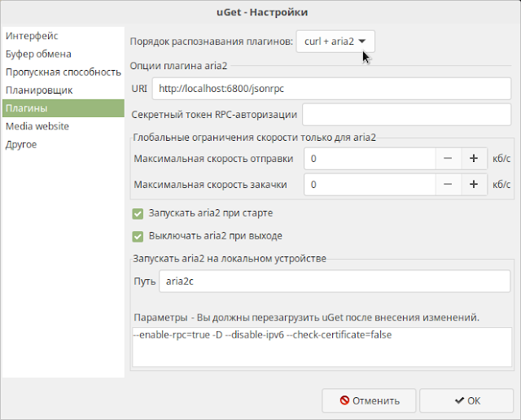Open the Другое settings section

[x=63, y=145]
